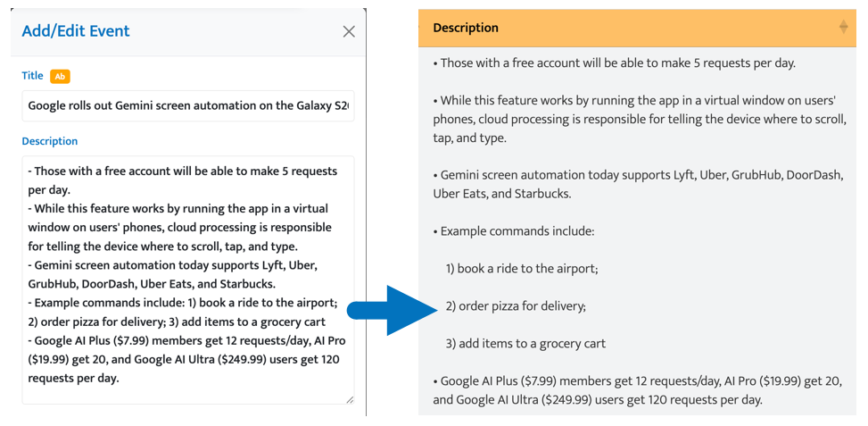Click the Description label above the textarea
This screenshot has width=868, height=426.
click(x=50, y=141)
